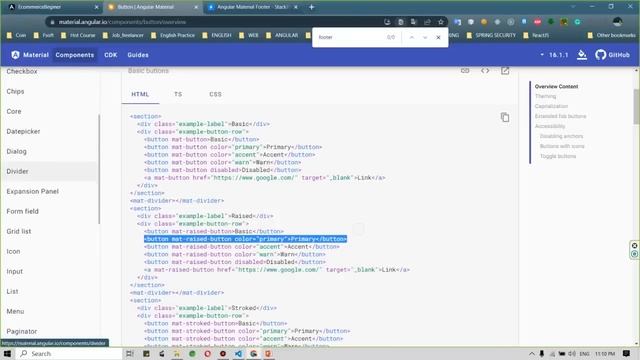
Task: Open the GitHub repository link
Action: click(612, 55)
